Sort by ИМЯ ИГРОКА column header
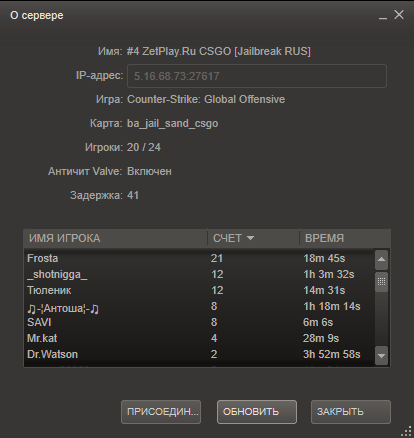Viewport: 414px width, 438px height. point(116,238)
